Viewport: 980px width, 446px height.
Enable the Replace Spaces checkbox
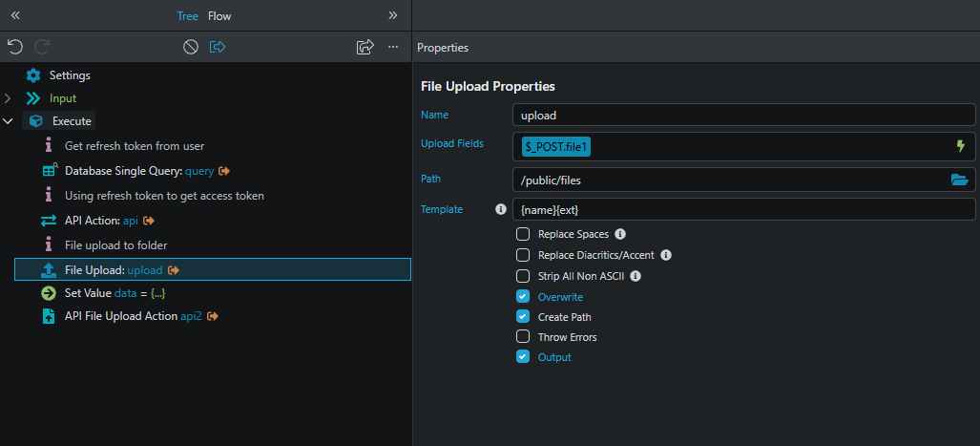[523, 234]
